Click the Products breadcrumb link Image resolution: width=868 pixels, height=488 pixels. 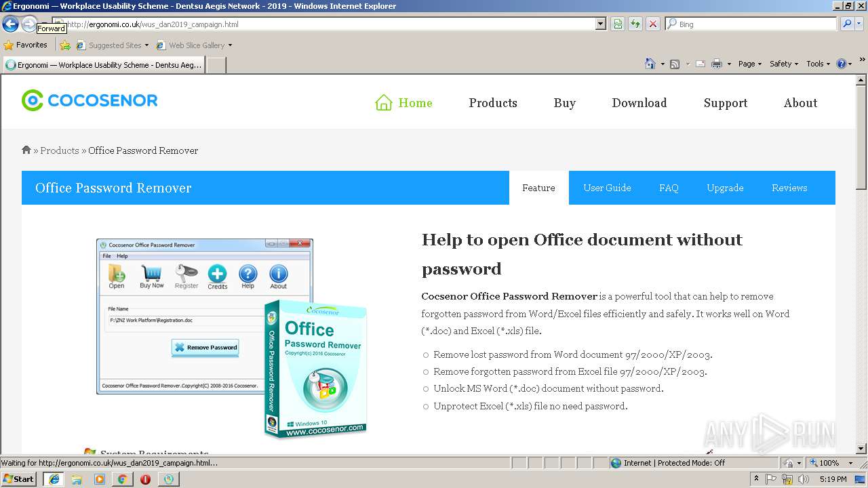point(60,150)
